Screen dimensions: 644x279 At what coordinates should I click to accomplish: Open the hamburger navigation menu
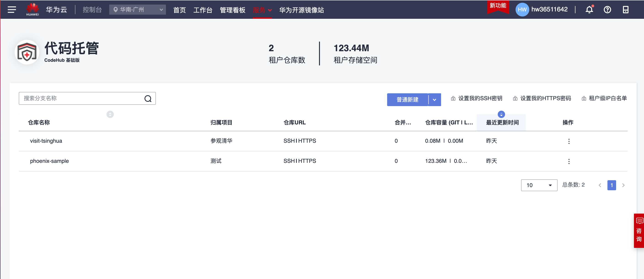tap(12, 10)
